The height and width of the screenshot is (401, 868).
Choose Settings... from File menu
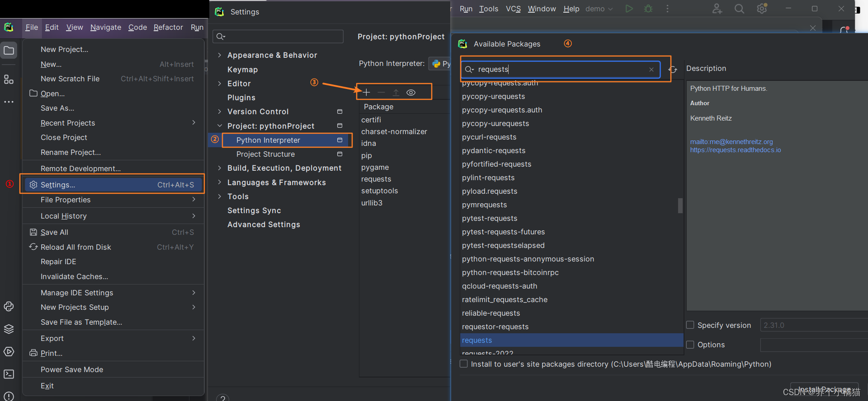[x=113, y=185]
